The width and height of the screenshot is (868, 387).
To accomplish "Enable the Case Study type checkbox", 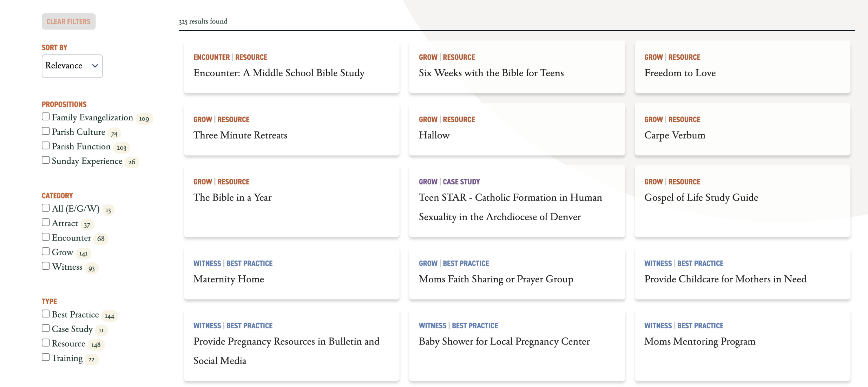I will [x=45, y=328].
